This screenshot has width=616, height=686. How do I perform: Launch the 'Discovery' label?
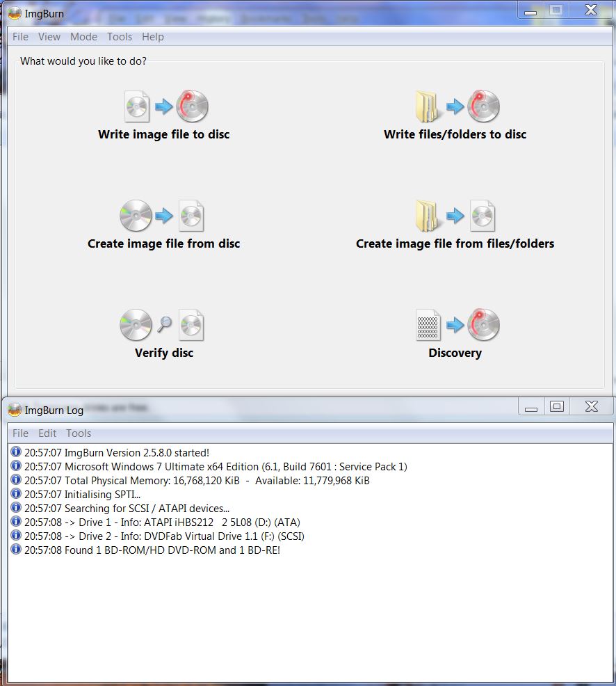[455, 353]
